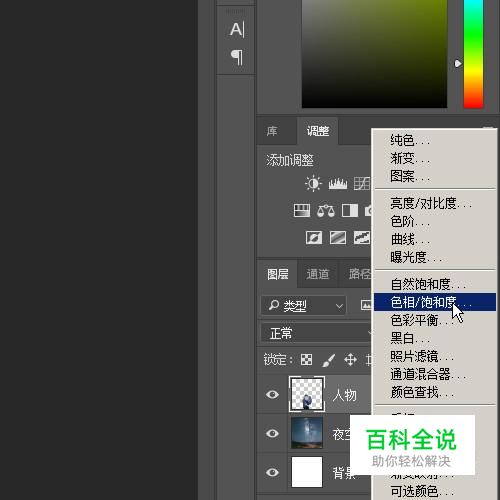The image size is (500, 500).
Task: Switch to the 通道 tab
Action: pos(318,274)
